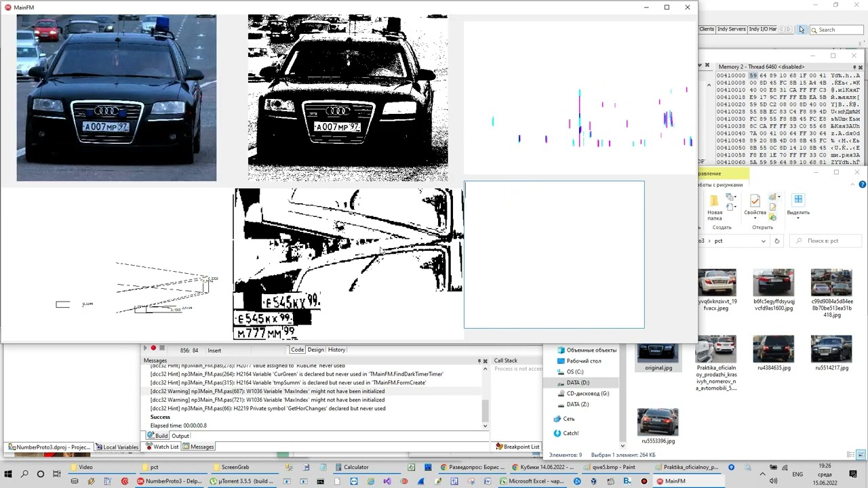The height and width of the screenshot is (488, 868).
Task: Click the red record button above Messages
Action: coord(153,348)
